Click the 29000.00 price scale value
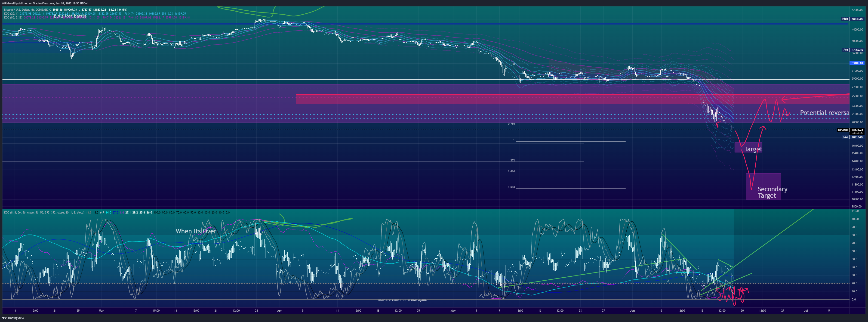The width and height of the screenshot is (868, 322). (x=857, y=79)
